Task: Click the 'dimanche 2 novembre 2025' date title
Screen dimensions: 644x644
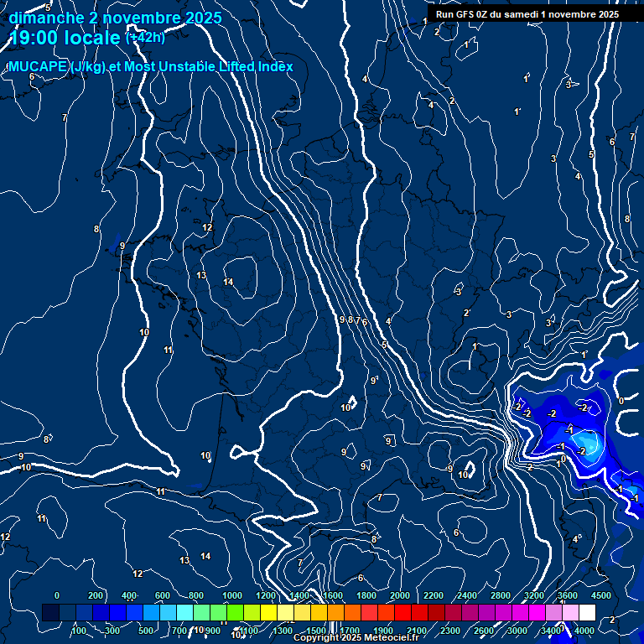Action: [116, 18]
